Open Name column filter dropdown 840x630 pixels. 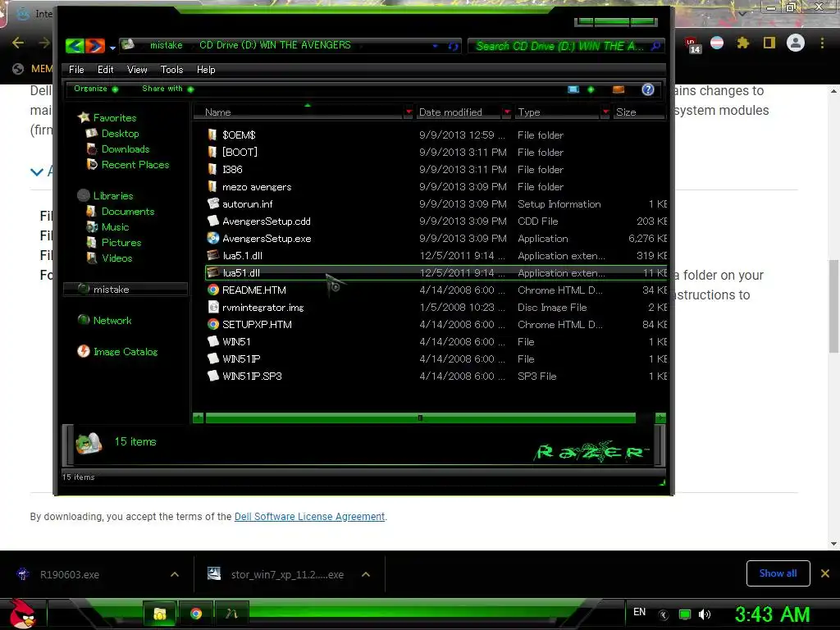pyautogui.click(x=409, y=112)
